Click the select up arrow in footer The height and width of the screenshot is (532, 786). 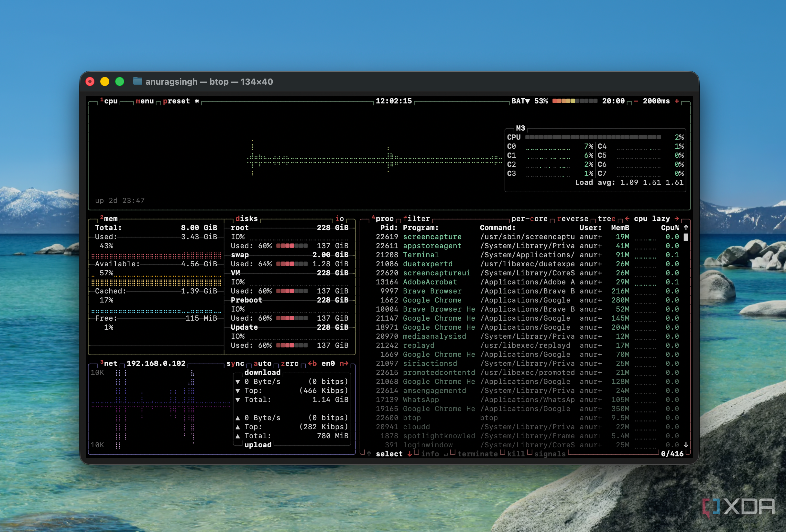tap(369, 454)
